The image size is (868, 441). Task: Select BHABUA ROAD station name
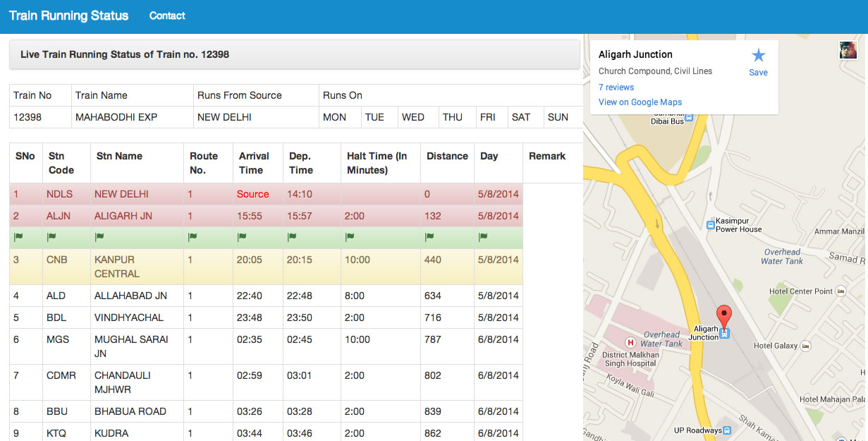coord(130,411)
